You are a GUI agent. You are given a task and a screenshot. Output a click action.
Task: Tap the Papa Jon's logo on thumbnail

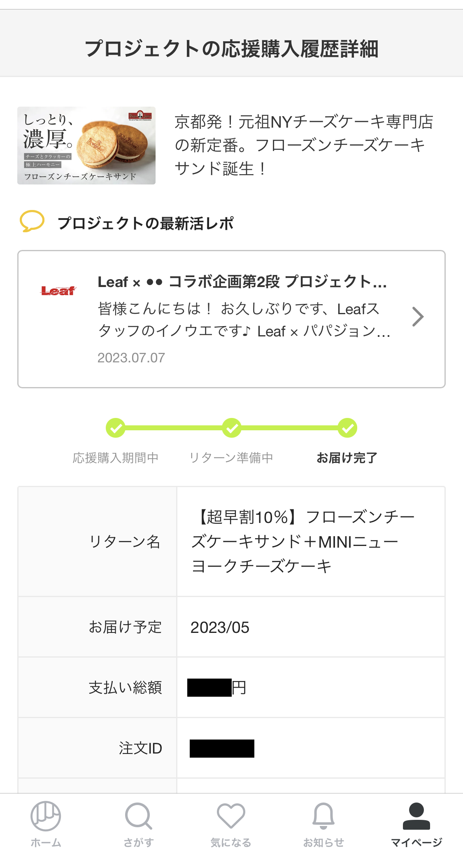click(x=140, y=116)
